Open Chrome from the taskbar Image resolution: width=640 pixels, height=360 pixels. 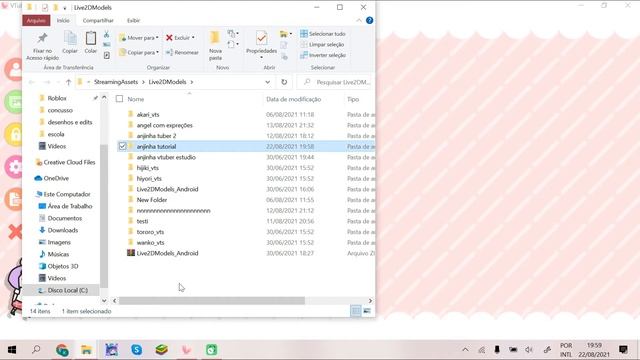62,350
